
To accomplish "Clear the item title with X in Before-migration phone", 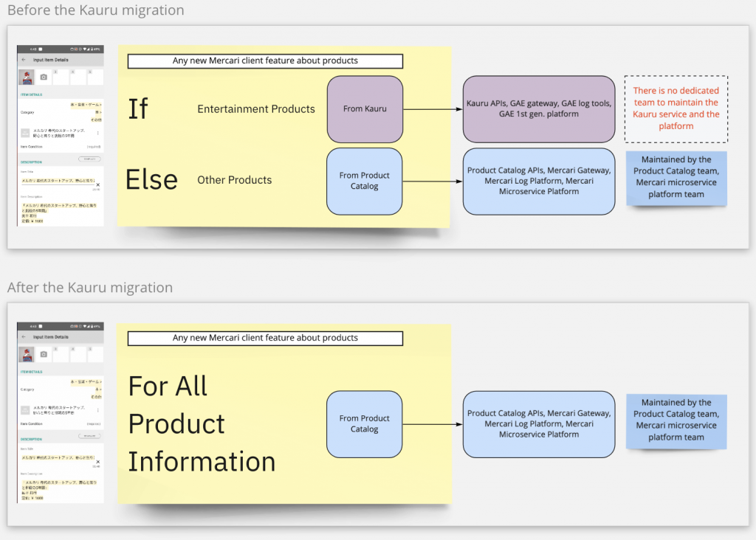I will click(x=98, y=184).
